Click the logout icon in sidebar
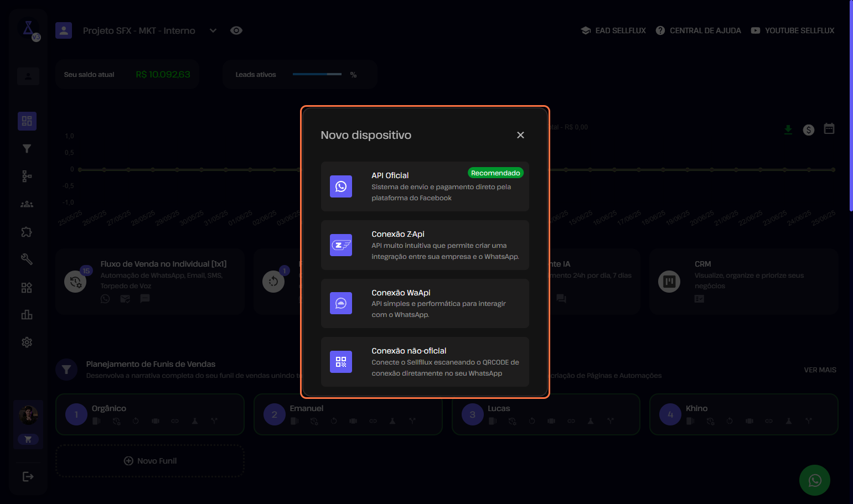 click(28, 477)
